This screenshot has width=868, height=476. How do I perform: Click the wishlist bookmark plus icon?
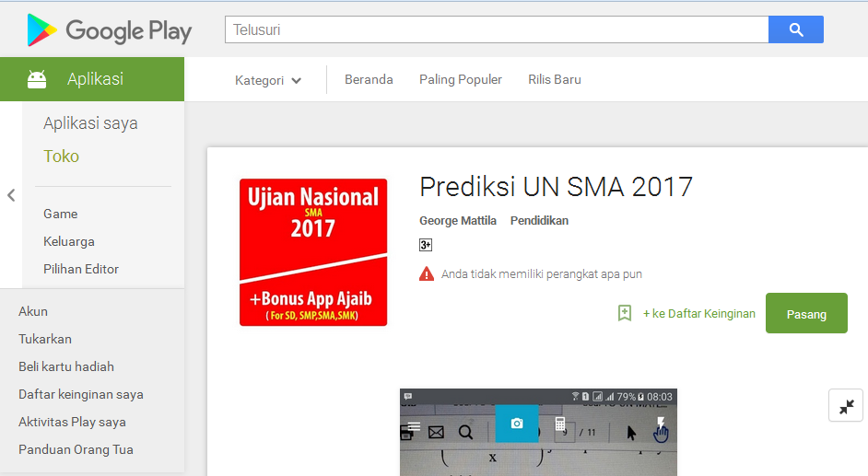[x=625, y=313]
